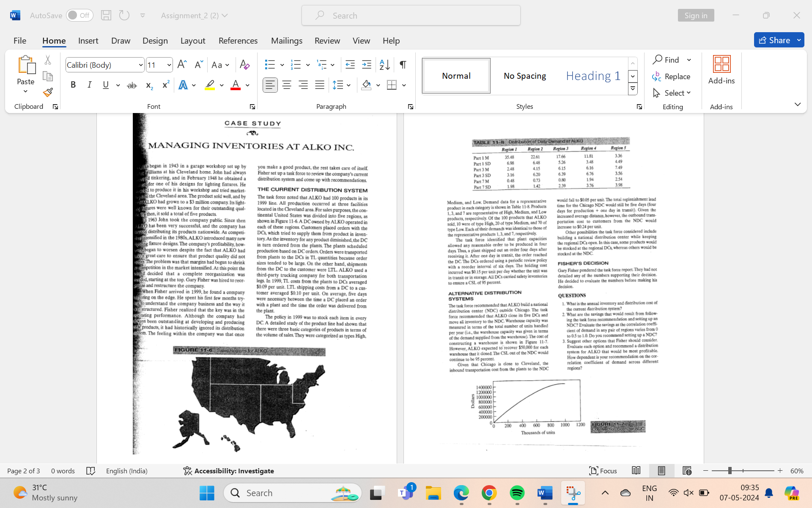
Task: Click the Replace button
Action: click(671, 76)
